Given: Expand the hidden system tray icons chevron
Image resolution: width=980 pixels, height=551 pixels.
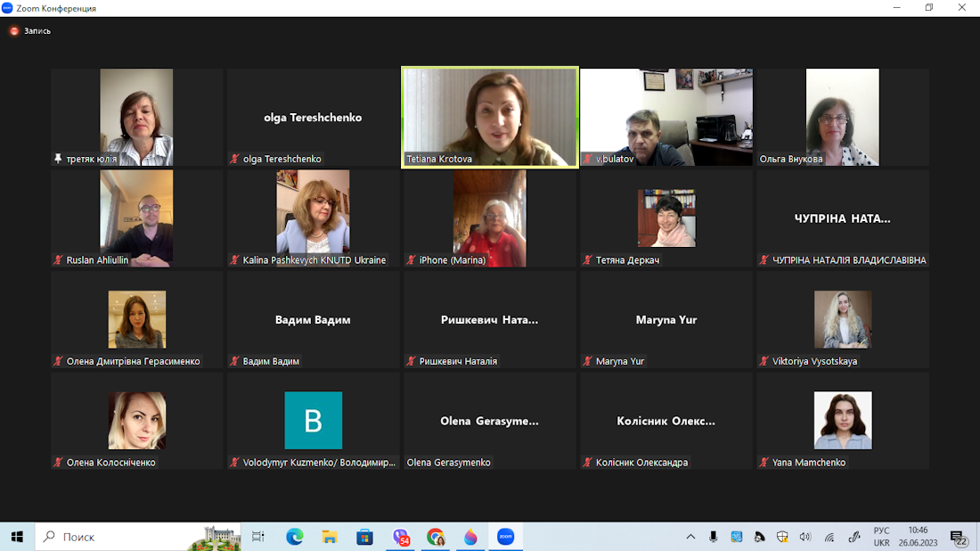Looking at the screenshot, I should click(690, 537).
